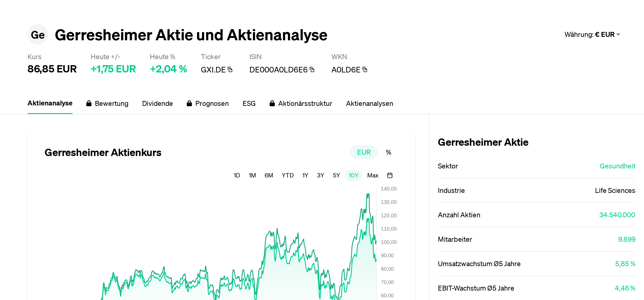Viewport: 644px width, 300px height.
Task: Switch chart to percent display
Action: (388, 152)
